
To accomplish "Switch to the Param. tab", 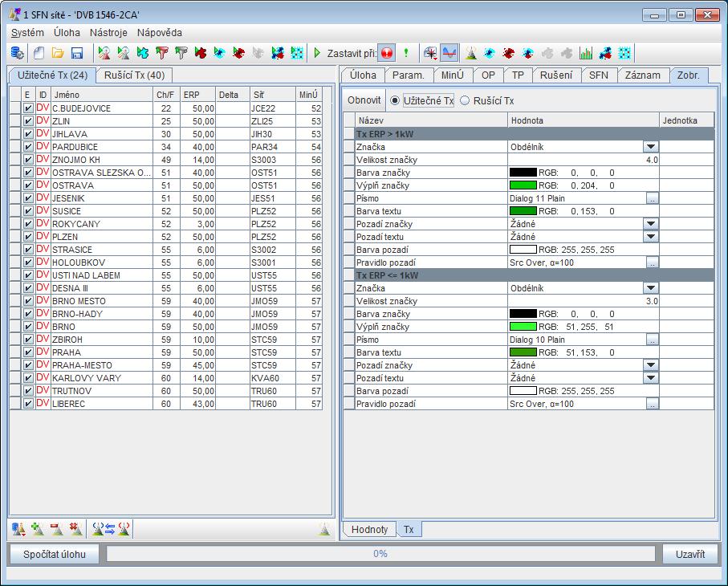I will tap(408, 75).
